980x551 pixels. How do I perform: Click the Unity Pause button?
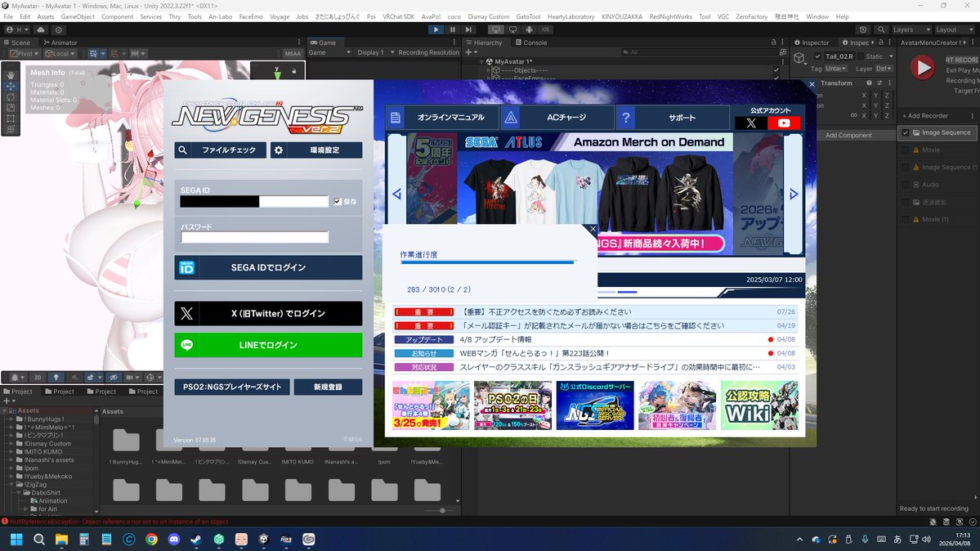[453, 29]
